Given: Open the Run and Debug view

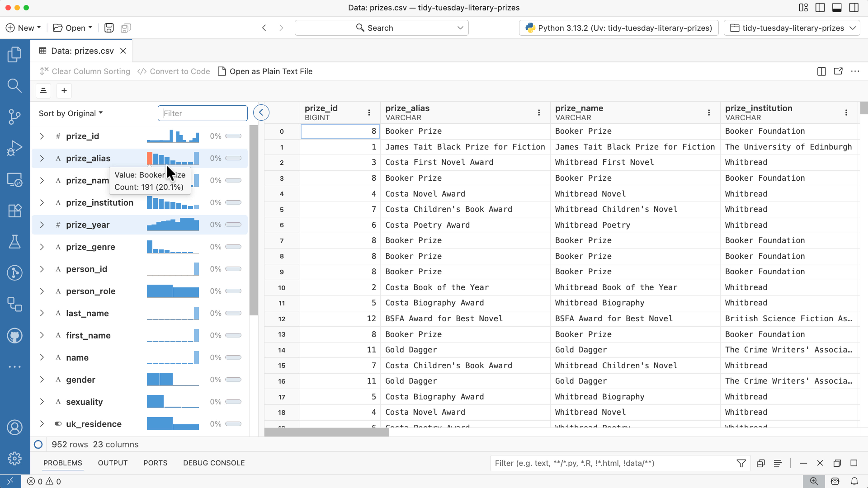Looking at the screenshot, I should (14, 148).
